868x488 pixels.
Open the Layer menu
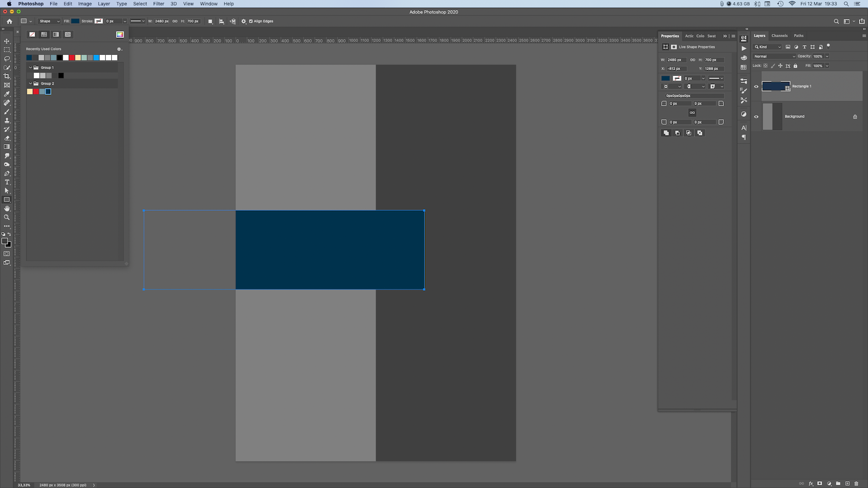[x=104, y=4]
